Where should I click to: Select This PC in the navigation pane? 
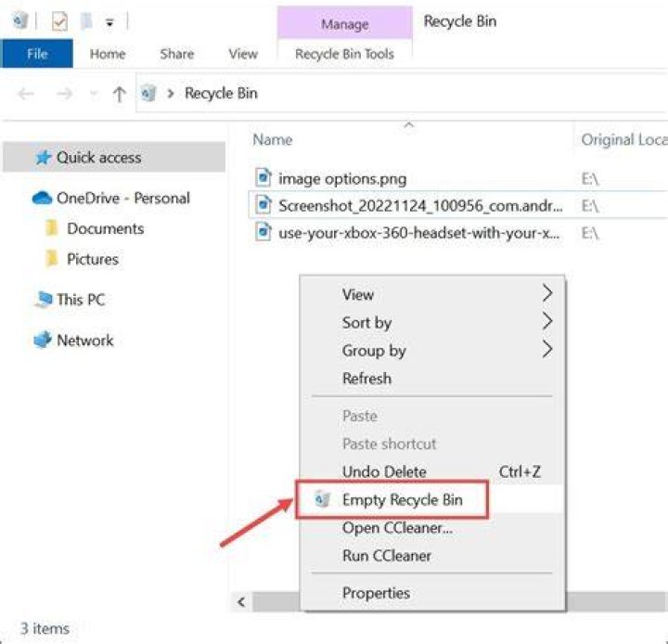[81, 300]
